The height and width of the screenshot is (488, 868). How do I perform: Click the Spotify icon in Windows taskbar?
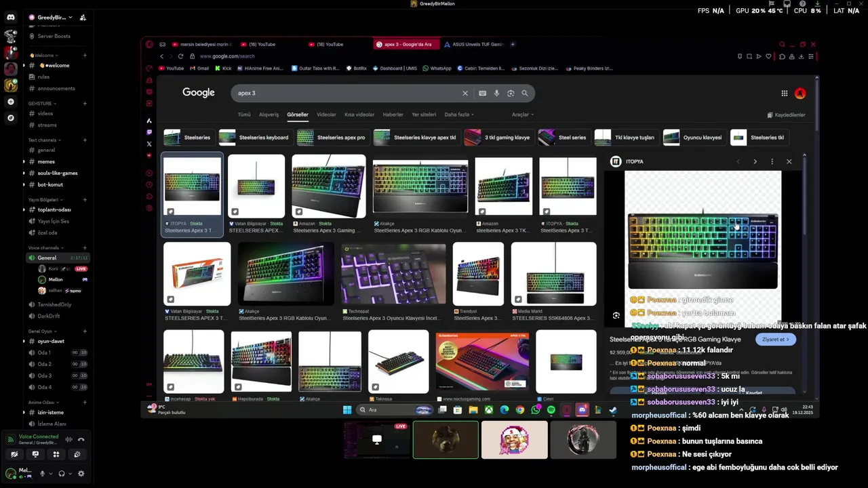point(551,410)
